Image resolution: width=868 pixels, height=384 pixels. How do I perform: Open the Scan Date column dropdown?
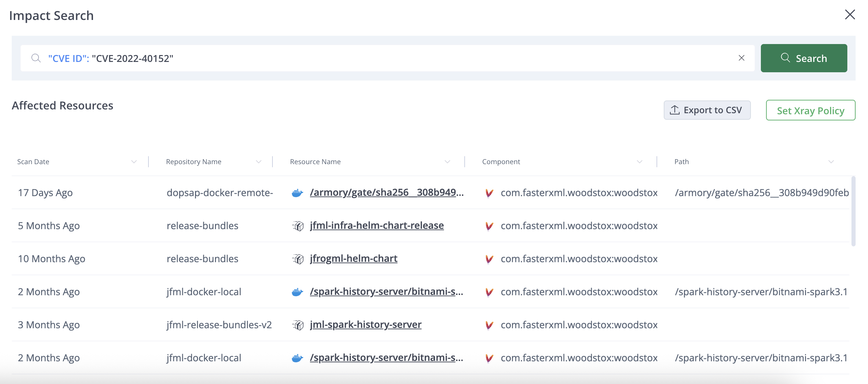coord(134,162)
